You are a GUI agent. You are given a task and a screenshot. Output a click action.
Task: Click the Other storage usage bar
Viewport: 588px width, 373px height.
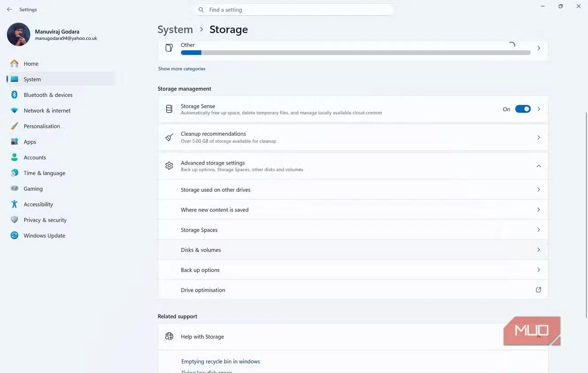[x=355, y=53]
